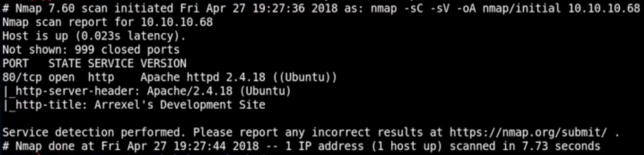Click the text "Arrexel's Development Site"
The height and width of the screenshot is (155, 644).
[180, 105]
